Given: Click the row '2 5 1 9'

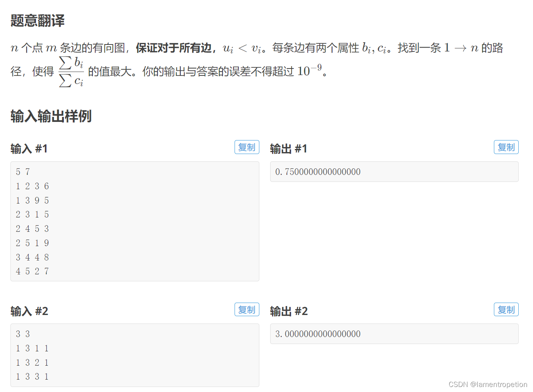Looking at the screenshot, I should [33, 243].
